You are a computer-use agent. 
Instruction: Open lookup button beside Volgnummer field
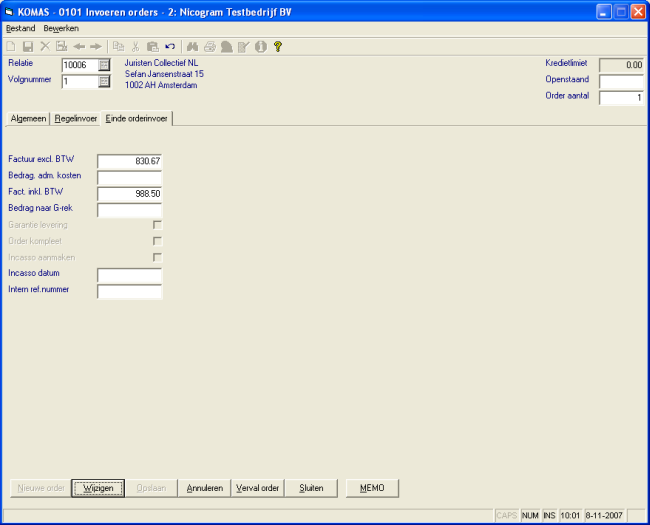coord(104,81)
